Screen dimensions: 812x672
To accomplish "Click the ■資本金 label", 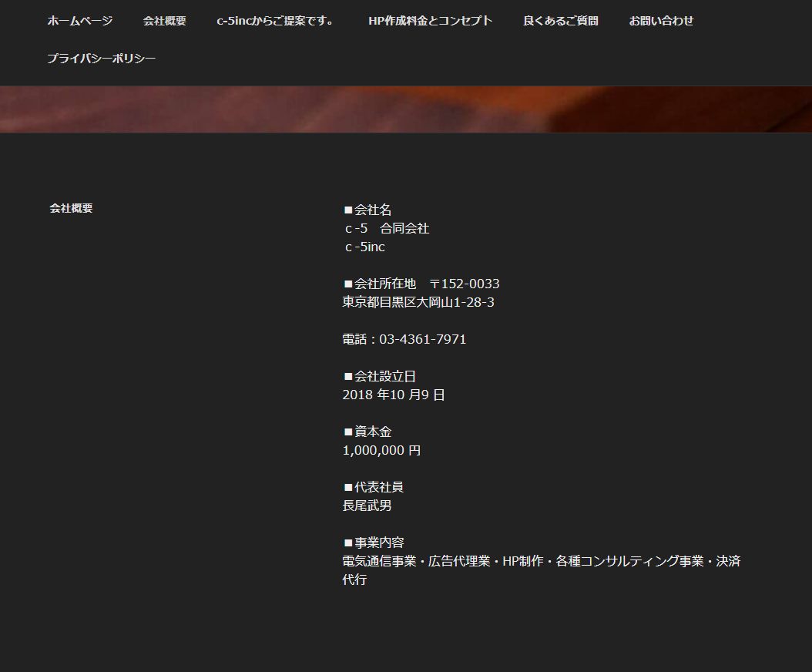I will point(367,432).
